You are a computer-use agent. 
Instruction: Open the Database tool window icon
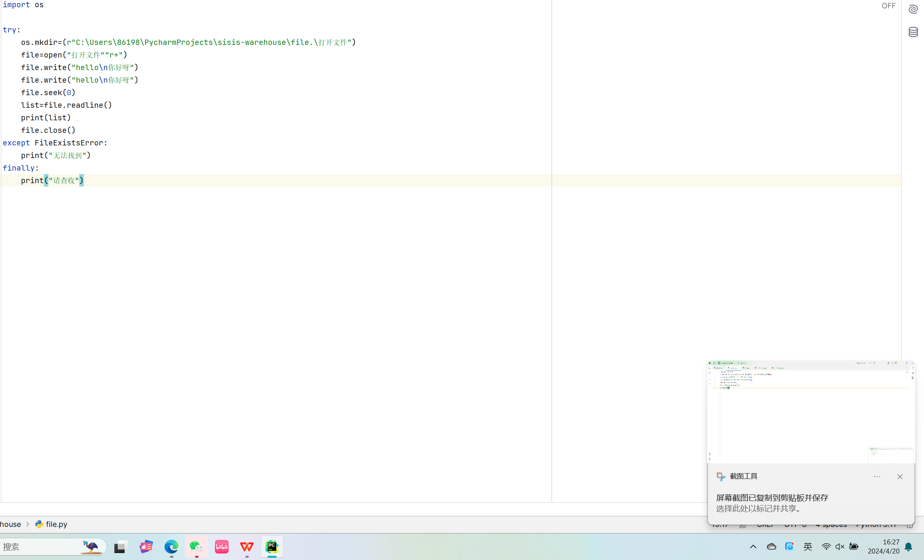(x=913, y=32)
